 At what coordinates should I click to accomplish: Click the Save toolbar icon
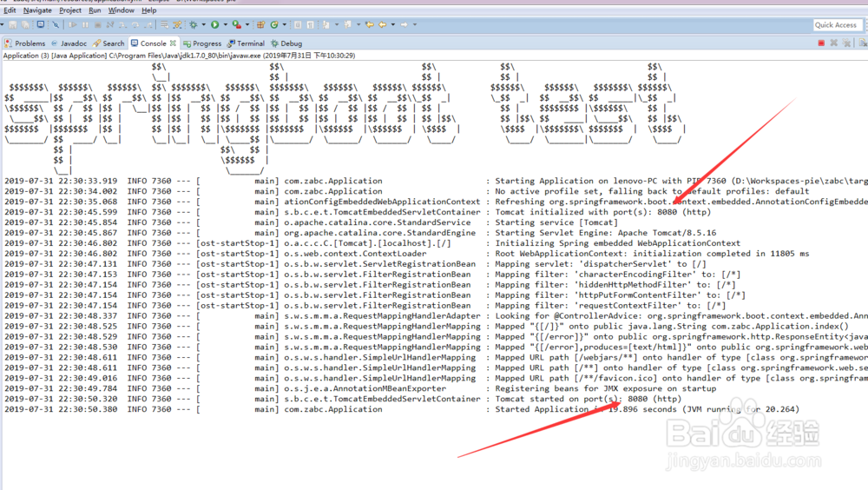pyautogui.click(x=13, y=25)
